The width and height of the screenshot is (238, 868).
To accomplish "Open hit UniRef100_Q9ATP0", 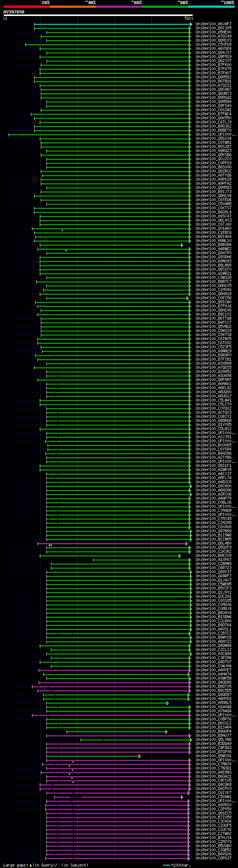I will (213, 253).
